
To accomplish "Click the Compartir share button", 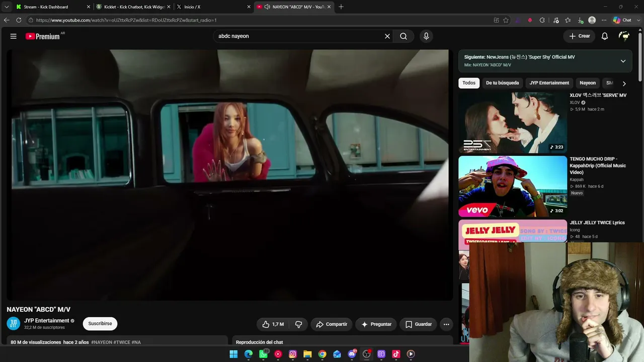I will click(332, 324).
